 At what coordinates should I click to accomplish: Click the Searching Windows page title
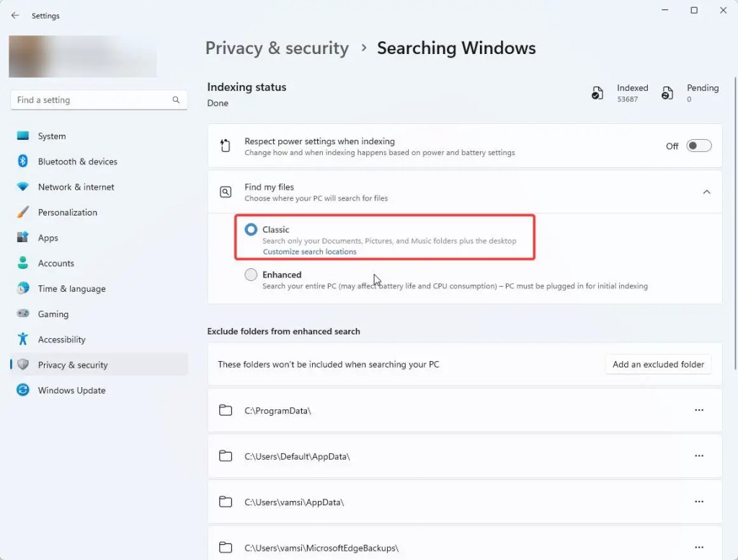point(456,48)
